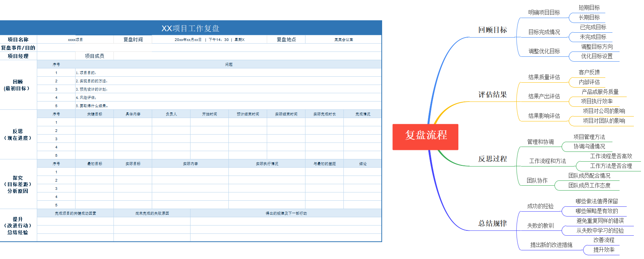Click the 提出新的改进措施 node
The image size is (644, 259).
[x=551, y=245]
